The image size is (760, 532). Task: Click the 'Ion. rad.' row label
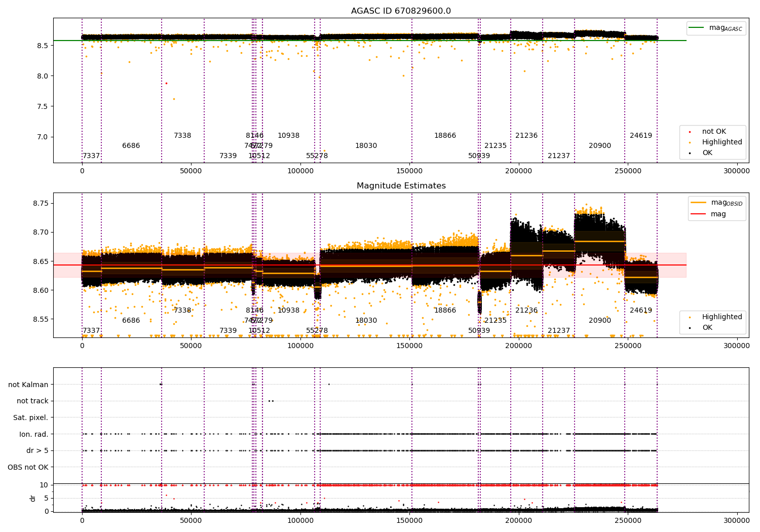(34, 434)
